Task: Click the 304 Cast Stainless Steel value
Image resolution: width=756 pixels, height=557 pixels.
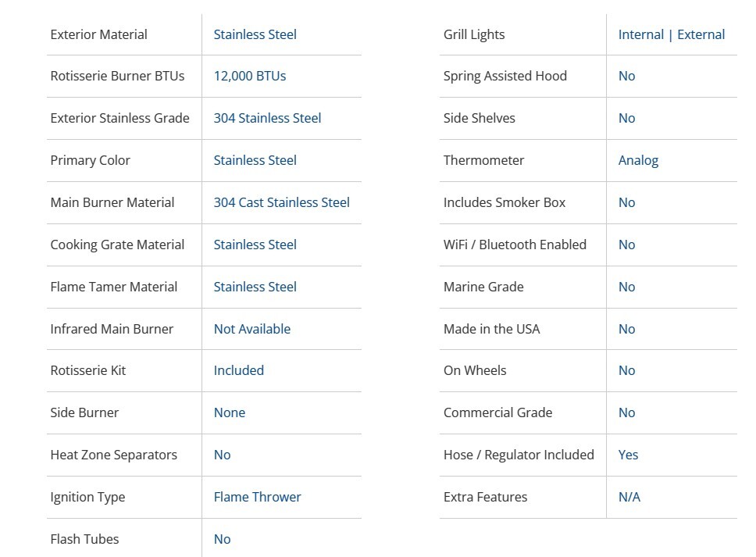Action: point(281,202)
